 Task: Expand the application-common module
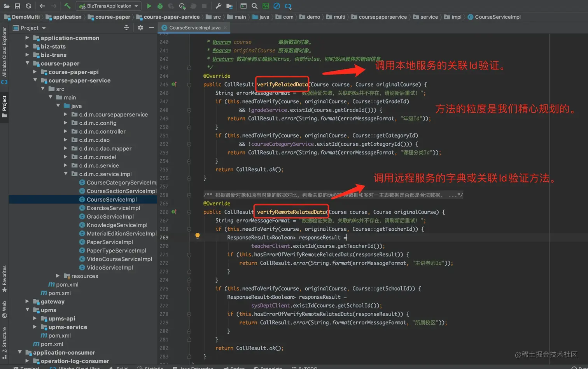27,38
